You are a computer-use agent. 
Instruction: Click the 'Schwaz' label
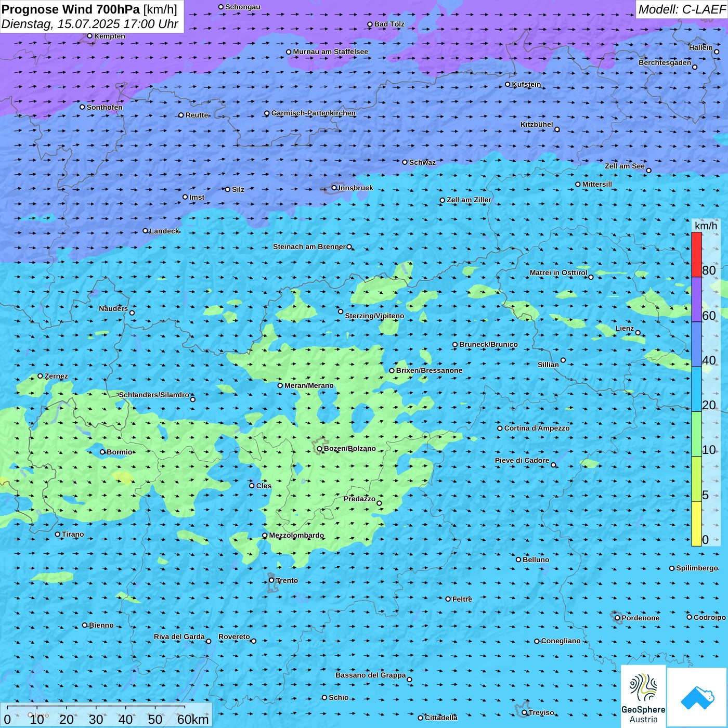422,162
